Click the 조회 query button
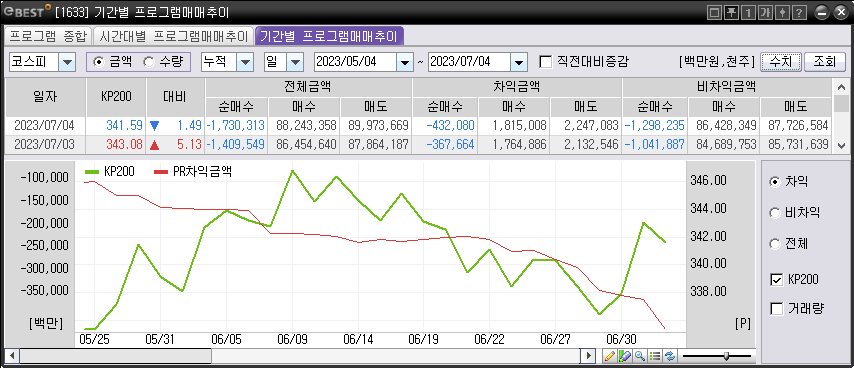This screenshot has height=368, width=854. point(825,62)
